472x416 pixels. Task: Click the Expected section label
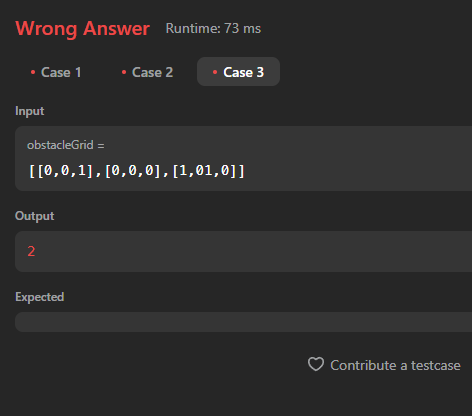[x=39, y=297]
